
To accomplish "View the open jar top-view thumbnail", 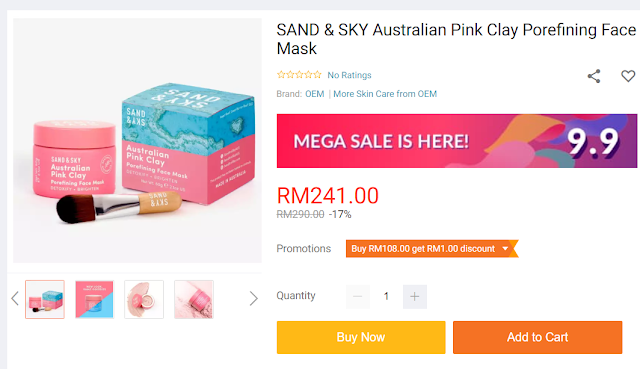I will (144, 299).
